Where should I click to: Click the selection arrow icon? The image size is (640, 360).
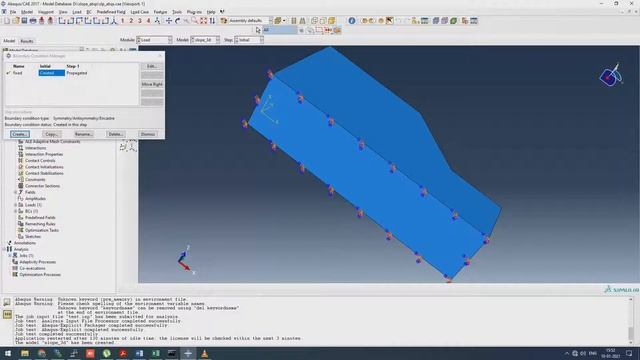258,30
